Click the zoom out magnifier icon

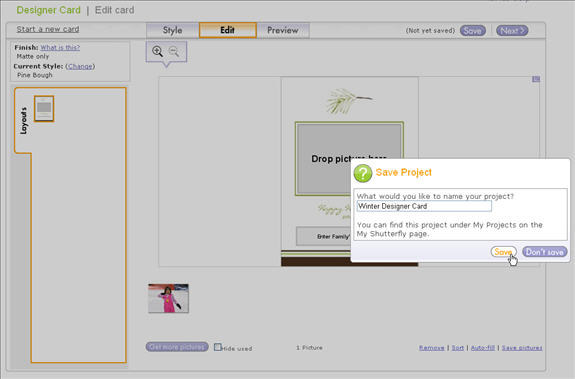174,51
